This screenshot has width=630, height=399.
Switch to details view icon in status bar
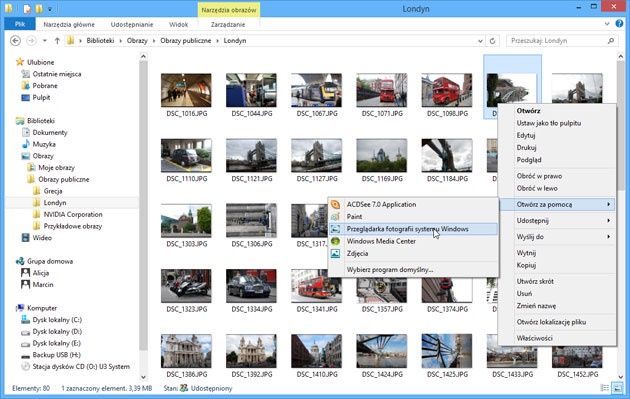(x=604, y=388)
